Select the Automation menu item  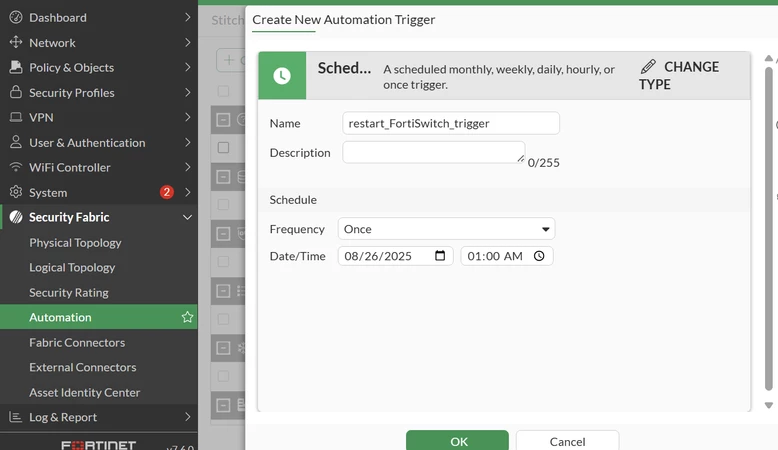point(99,317)
